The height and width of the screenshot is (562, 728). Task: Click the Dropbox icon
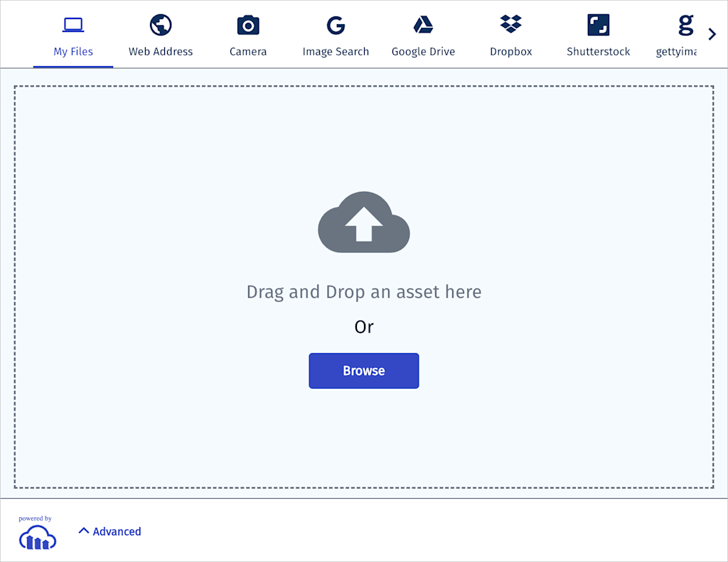(510, 23)
